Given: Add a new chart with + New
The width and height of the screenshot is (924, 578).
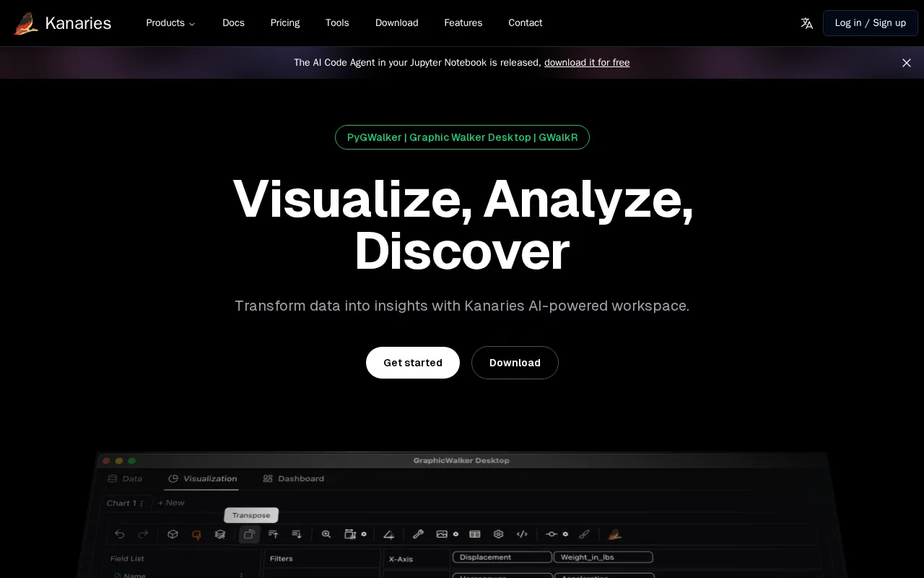Looking at the screenshot, I should (171, 503).
